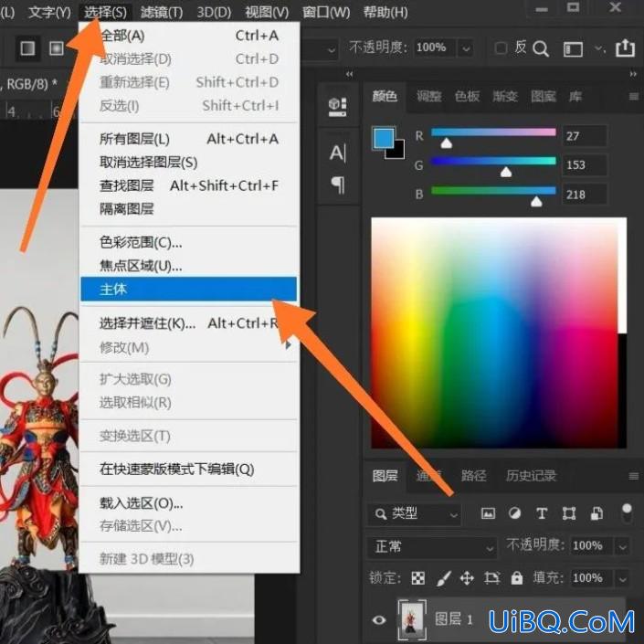Choose 隔离图层 menu item
Viewport: 644px width, 644px height.
[x=188, y=209]
